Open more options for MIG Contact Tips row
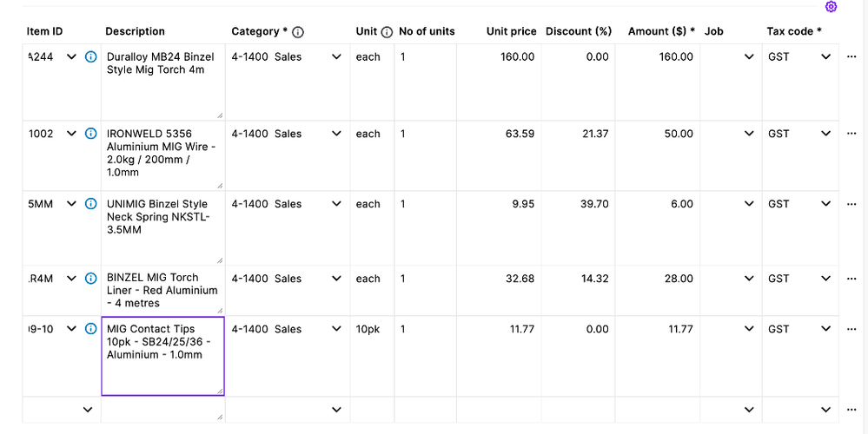Screen dimensions: 868x434 (x=851, y=329)
